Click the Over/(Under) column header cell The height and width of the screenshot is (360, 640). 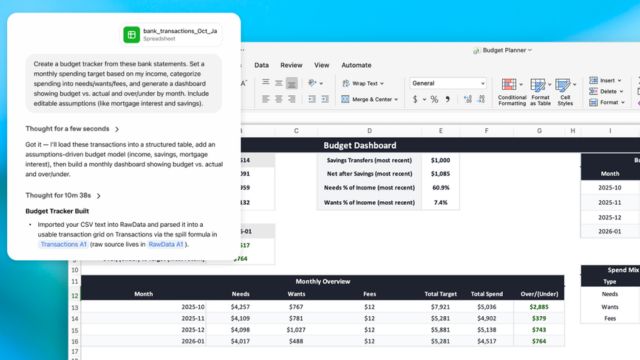539,294
